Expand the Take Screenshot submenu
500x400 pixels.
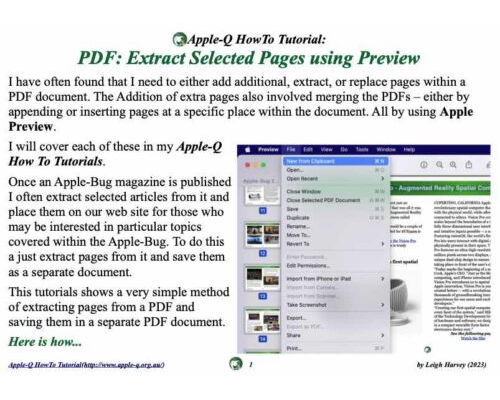coord(336,305)
